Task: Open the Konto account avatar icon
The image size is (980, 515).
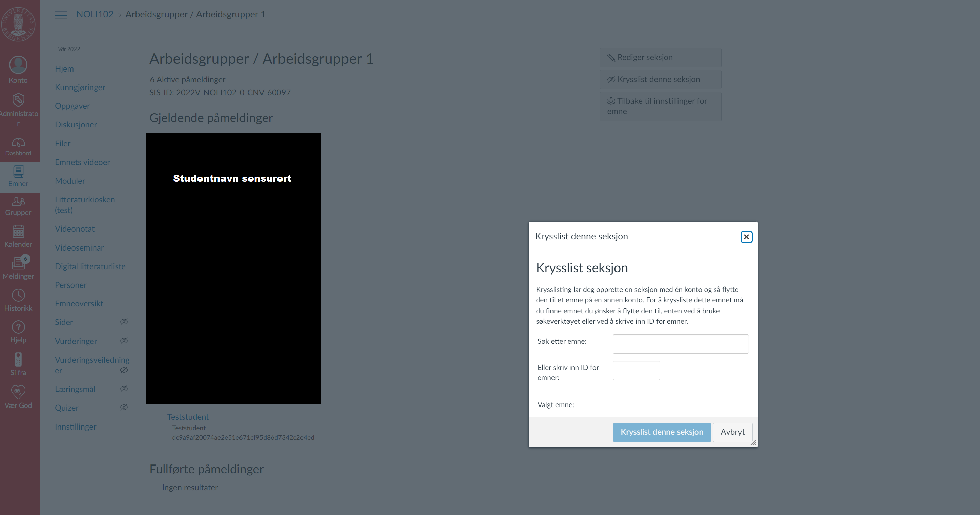Action: pos(18,65)
